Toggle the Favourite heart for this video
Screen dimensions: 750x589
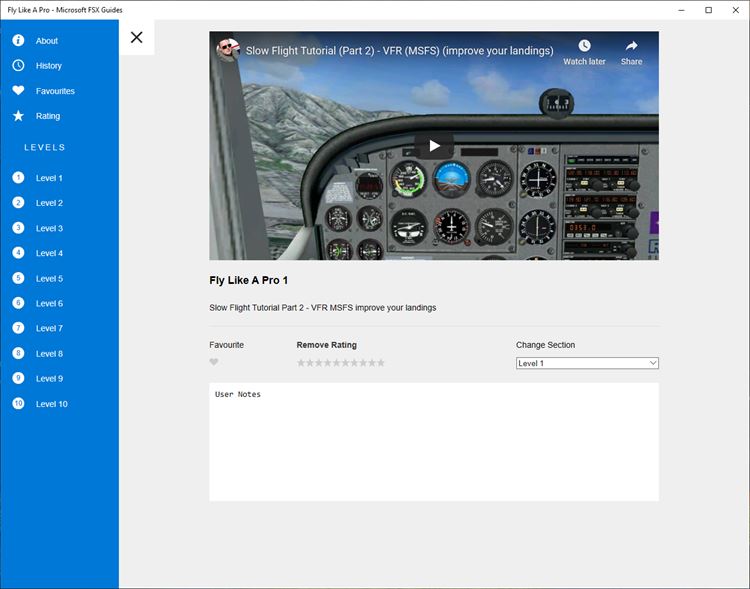pos(214,362)
